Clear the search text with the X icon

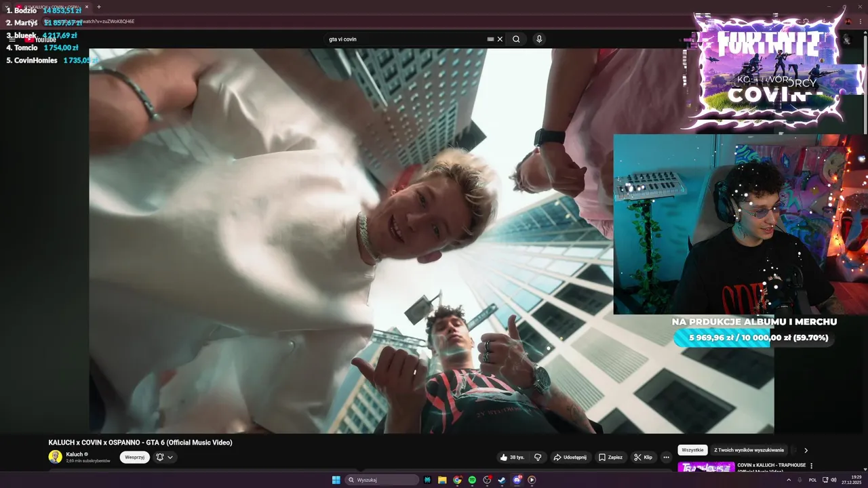tap(500, 39)
